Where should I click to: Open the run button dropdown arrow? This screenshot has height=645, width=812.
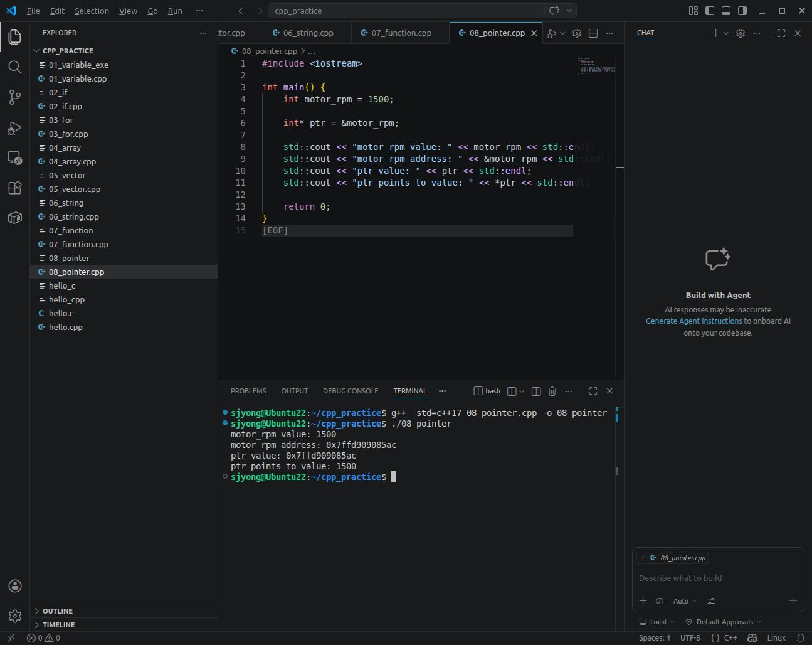[x=562, y=33]
